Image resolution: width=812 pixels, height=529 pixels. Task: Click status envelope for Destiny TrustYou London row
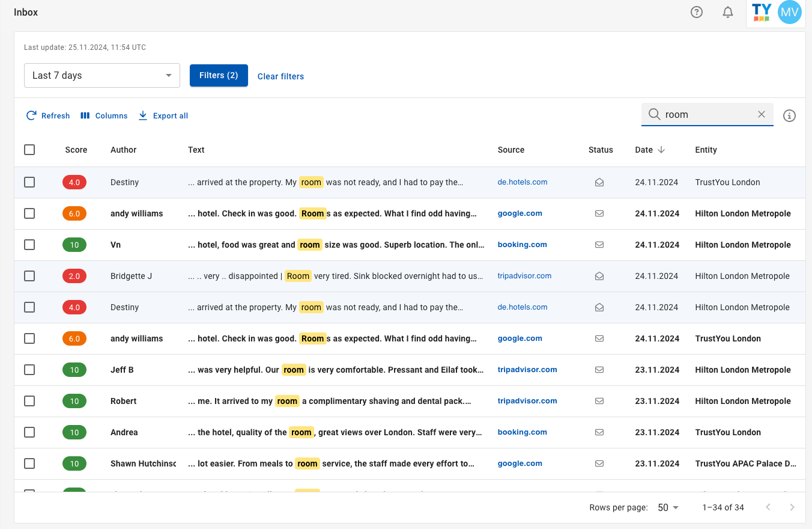tap(599, 182)
